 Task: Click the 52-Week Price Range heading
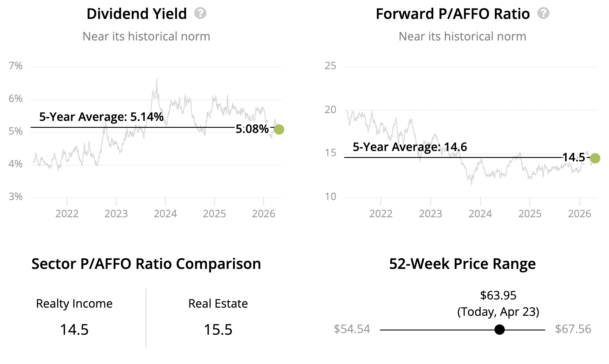pyautogui.click(x=462, y=264)
